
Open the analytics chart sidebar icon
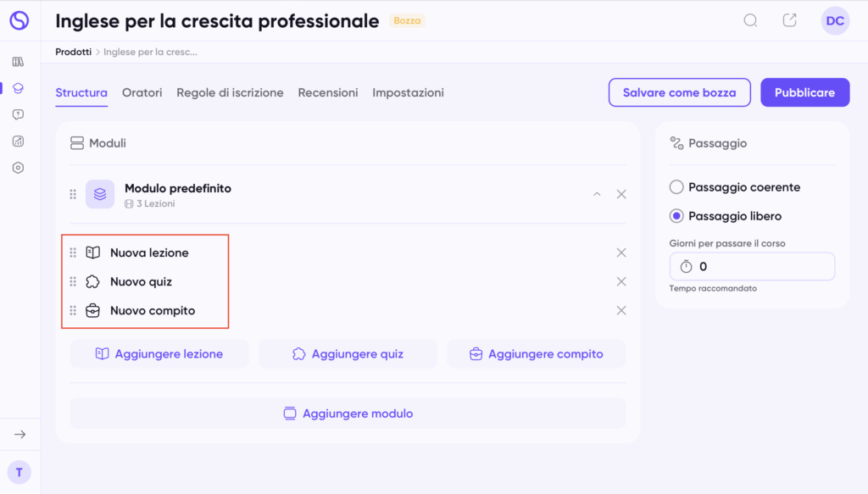[19, 141]
